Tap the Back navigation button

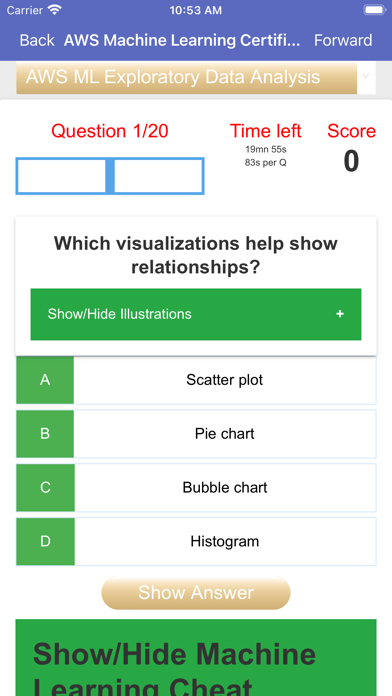(37, 40)
